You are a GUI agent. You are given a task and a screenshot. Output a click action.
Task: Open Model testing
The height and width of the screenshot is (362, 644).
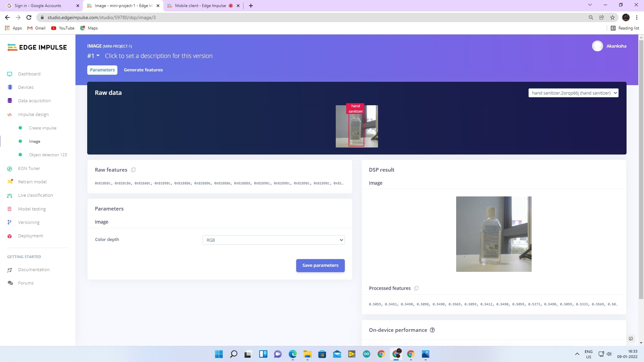click(x=32, y=209)
